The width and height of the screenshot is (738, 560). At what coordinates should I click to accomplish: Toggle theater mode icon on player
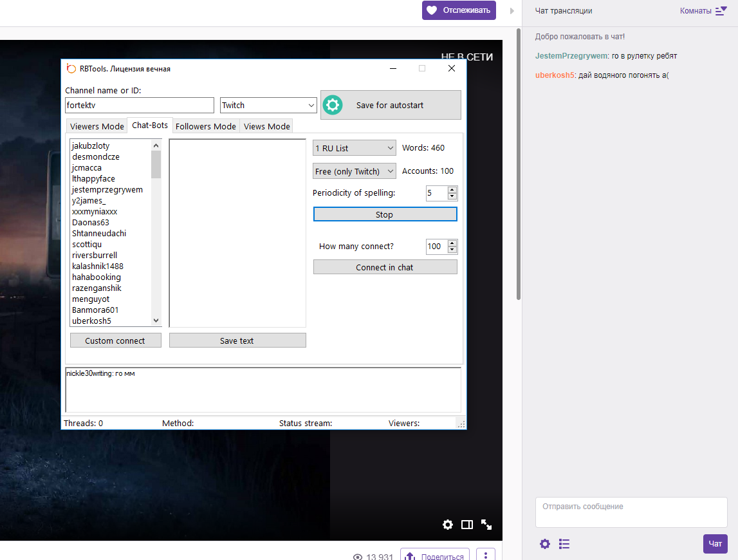(x=467, y=525)
